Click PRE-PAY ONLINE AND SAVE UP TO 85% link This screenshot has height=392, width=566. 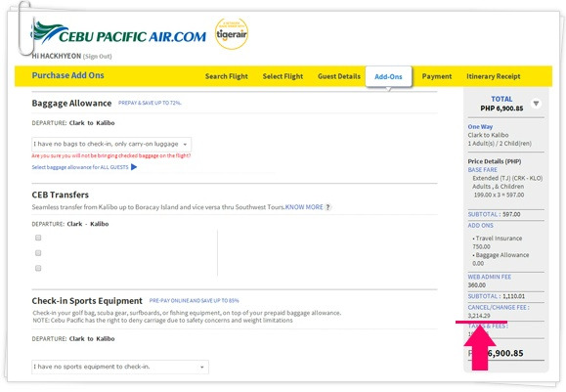(x=195, y=300)
